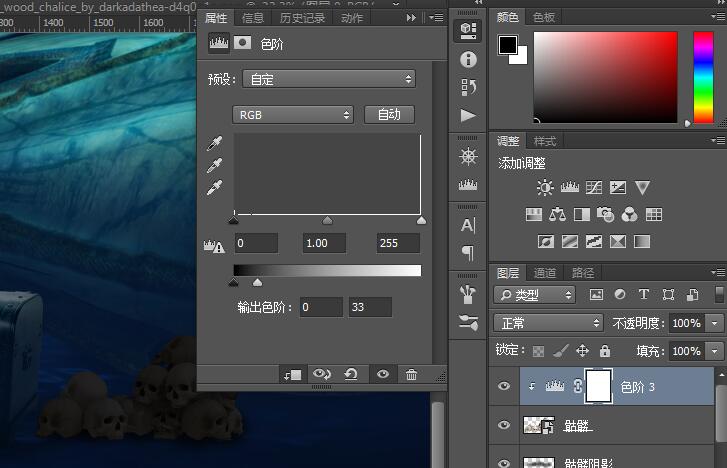This screenshot has height=468, width=727.
Task: Open the Actions play icon in dock
Action: click(468, 115)
